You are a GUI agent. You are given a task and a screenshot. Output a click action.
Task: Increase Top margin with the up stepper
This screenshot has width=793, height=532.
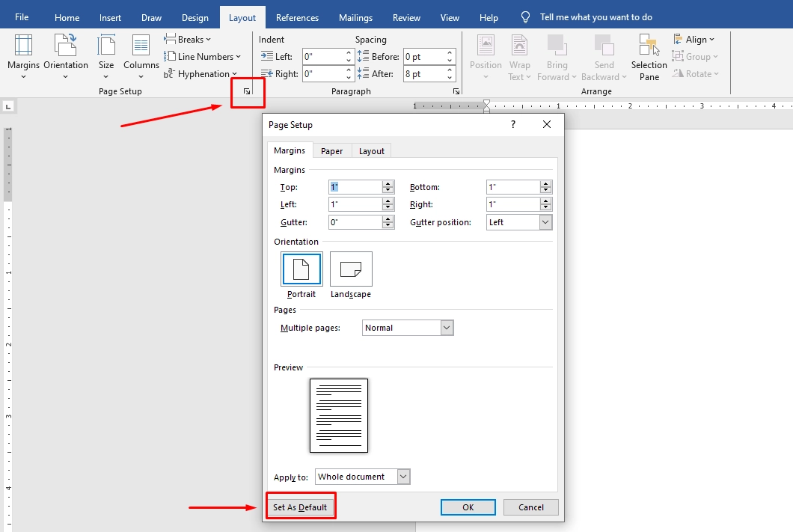point(388,183)
